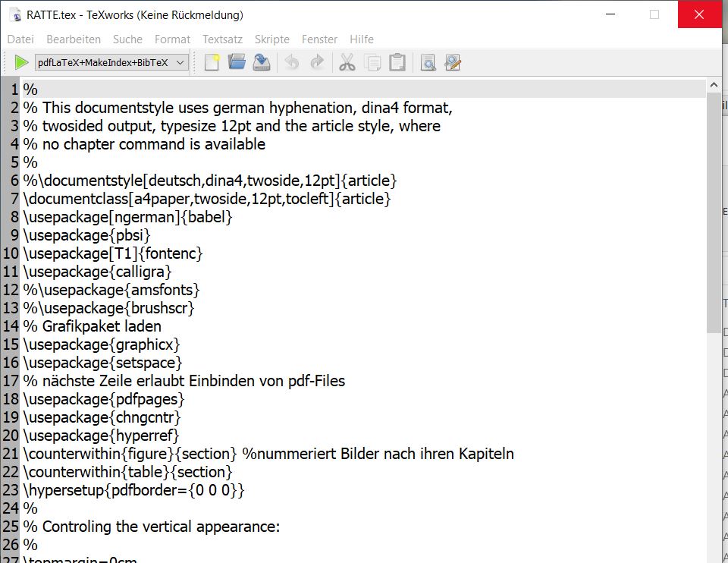728x563 pixels.
Task: Run the pdfLaTeX typeset process
Action: tap(20, 62)
